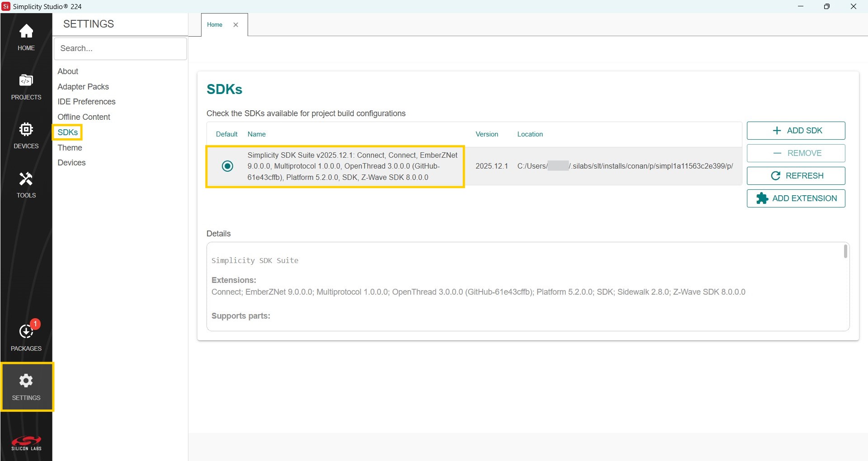This screenshot has height=461, width=868.
Task: Close the Home tab
Action: [x=236, y=25]
